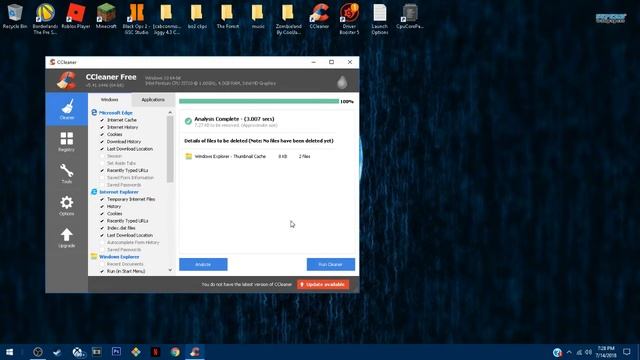640x360 pixels.
Task: Open Photoshop from the taskbar
Action: tap(116, 352)
